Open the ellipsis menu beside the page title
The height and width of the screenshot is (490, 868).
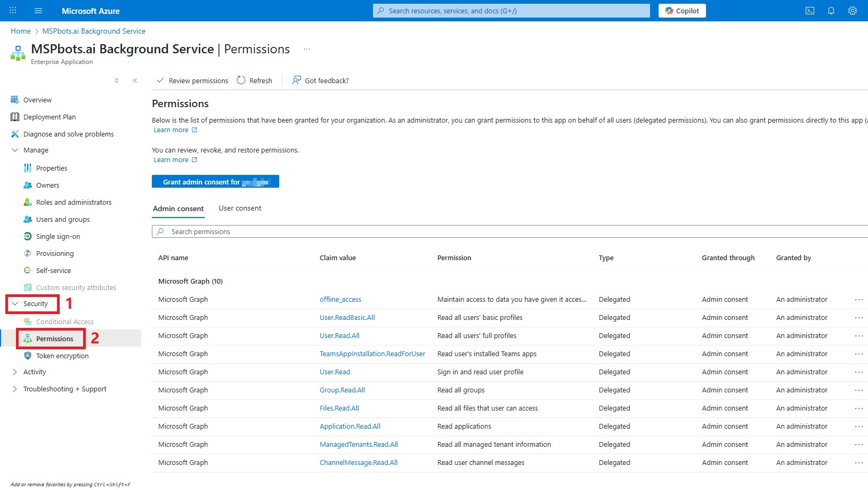[307, 49]
